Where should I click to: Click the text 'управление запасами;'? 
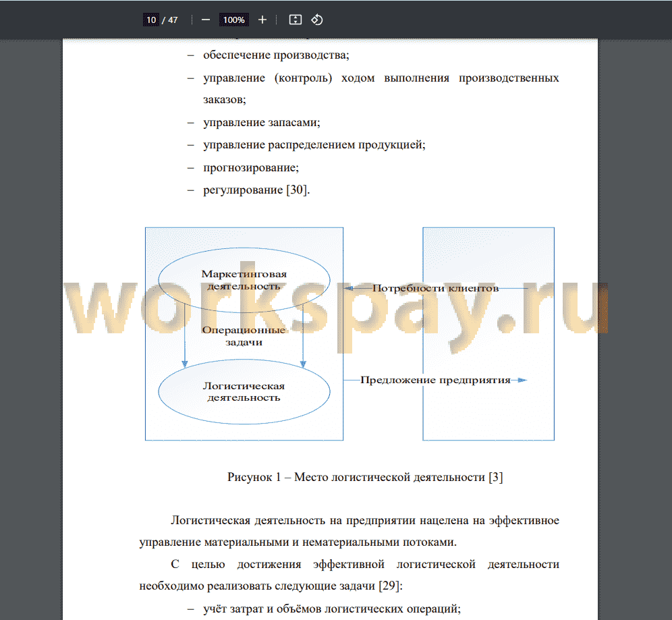pos(261,123)
